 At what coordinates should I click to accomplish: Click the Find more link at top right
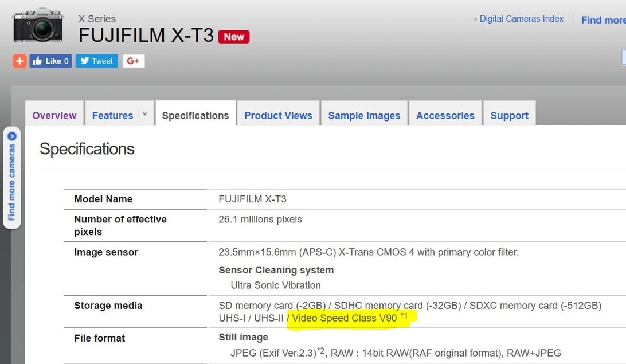(602, 20)
